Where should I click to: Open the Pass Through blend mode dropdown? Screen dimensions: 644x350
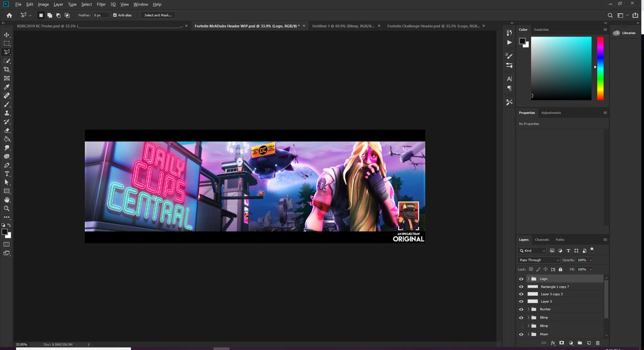click(x=539, y=260)
